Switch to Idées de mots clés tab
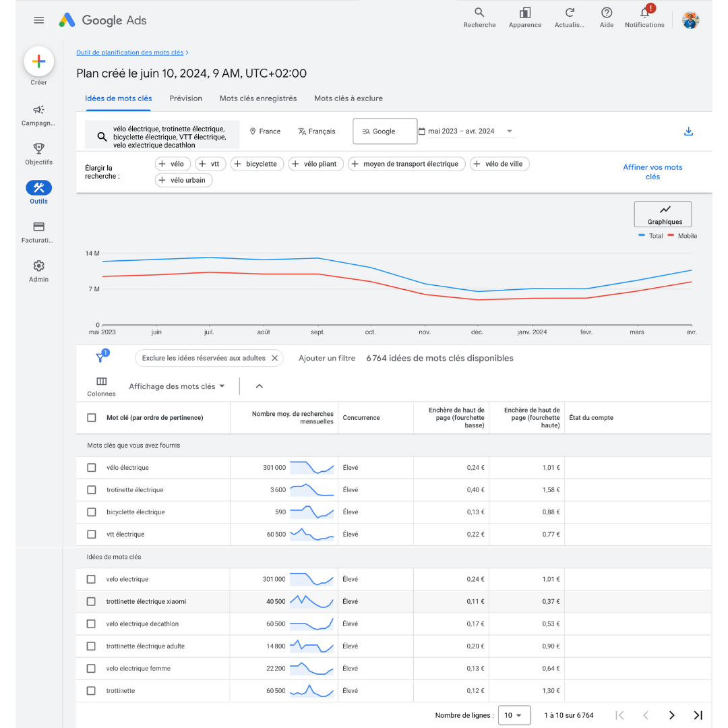Viewport: 728px width, 728px height. [119, 98]
